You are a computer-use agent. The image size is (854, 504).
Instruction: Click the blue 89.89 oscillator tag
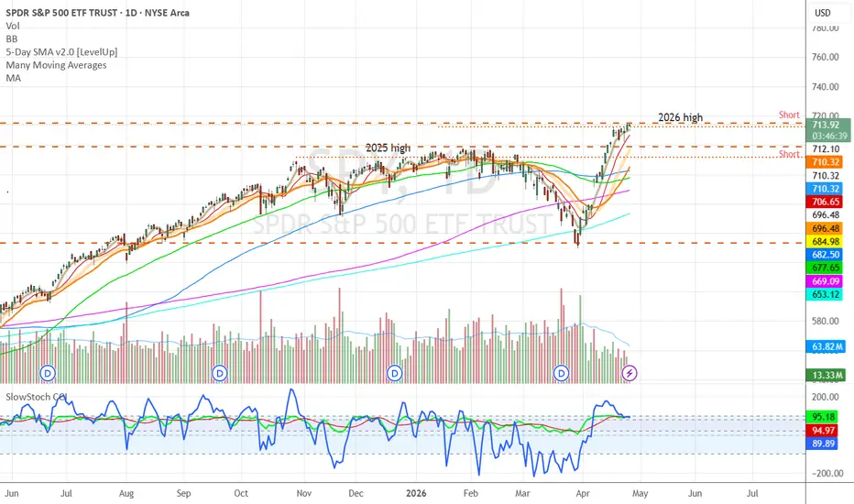[x=823, y=444]
